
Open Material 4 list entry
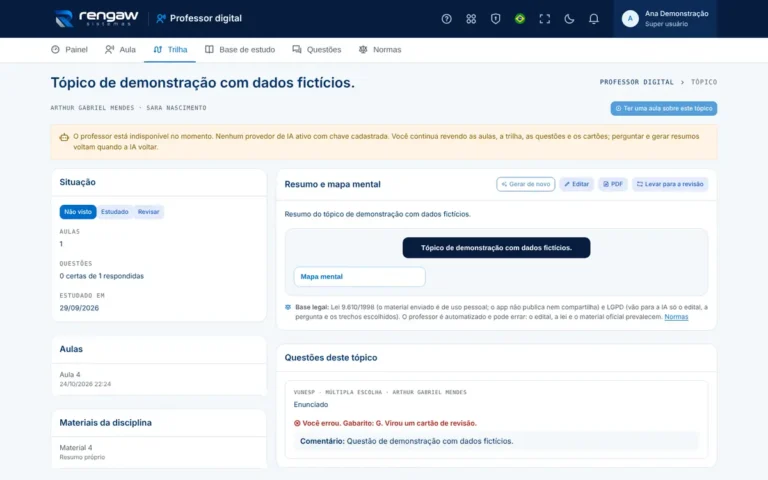tap(159, 452)
